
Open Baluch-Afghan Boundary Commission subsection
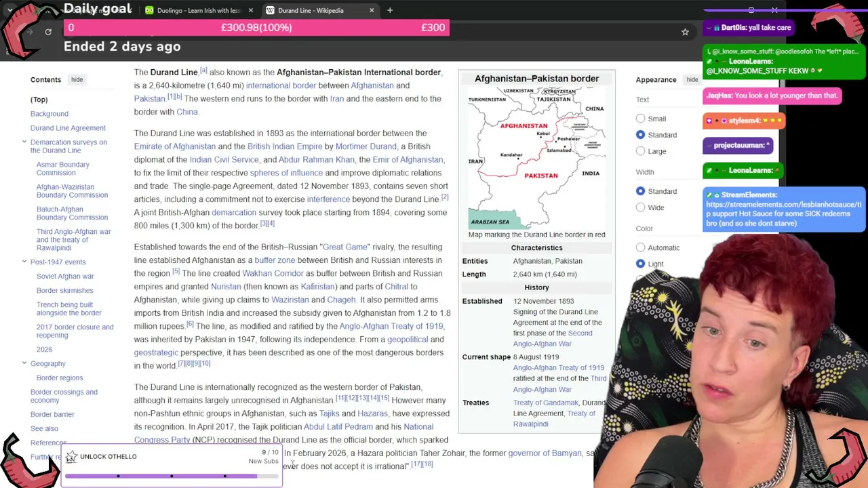click(x=72, y=213)
